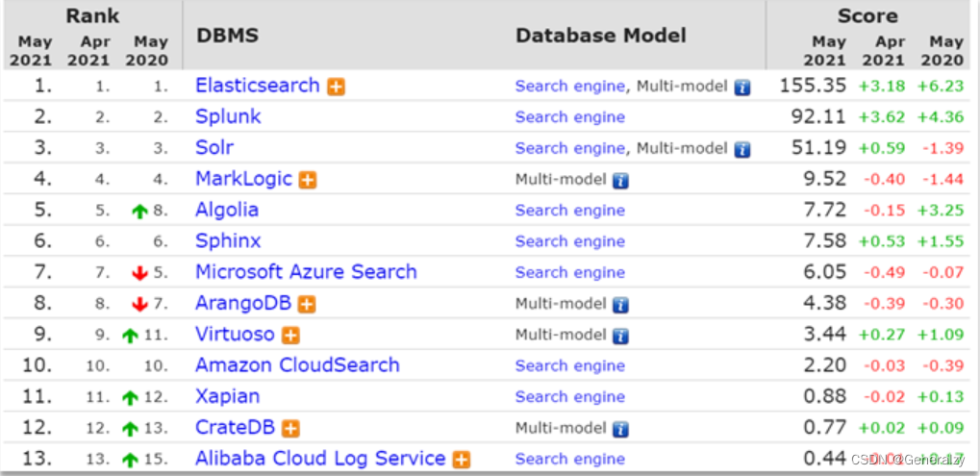Click the Search engine link in the Amazon CloudSearch row
This screenshot has width=980, height=476.
tap(570, 366)
